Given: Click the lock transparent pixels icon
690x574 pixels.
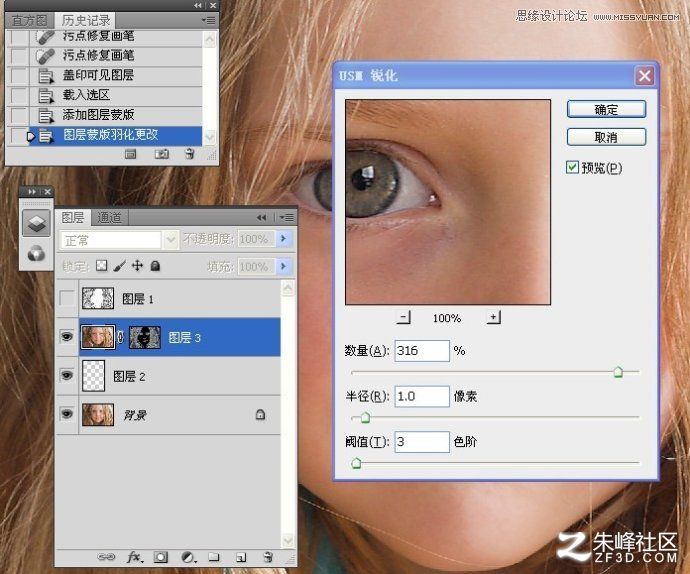Looking at the screenshot, I should [102, 265].
